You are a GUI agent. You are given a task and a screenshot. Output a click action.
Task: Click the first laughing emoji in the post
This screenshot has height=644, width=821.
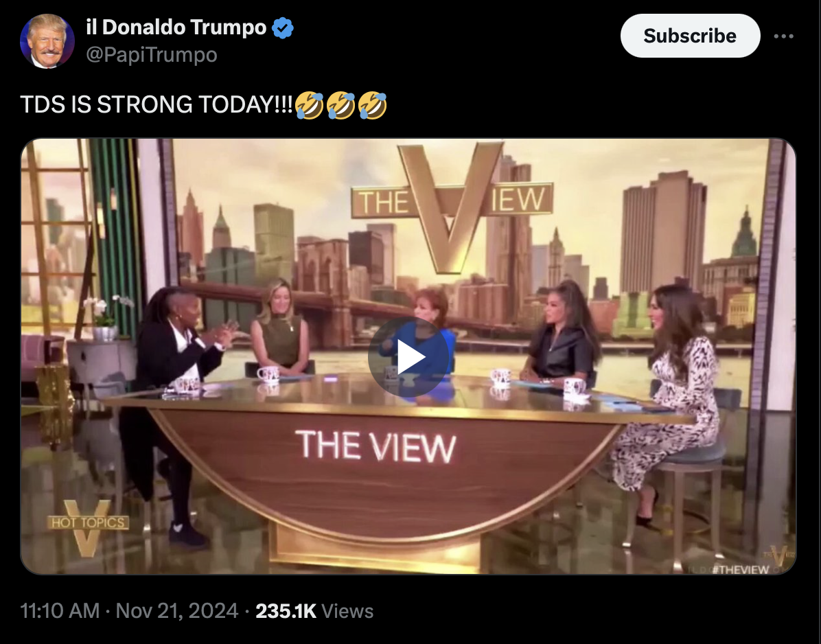pos(310,105)
